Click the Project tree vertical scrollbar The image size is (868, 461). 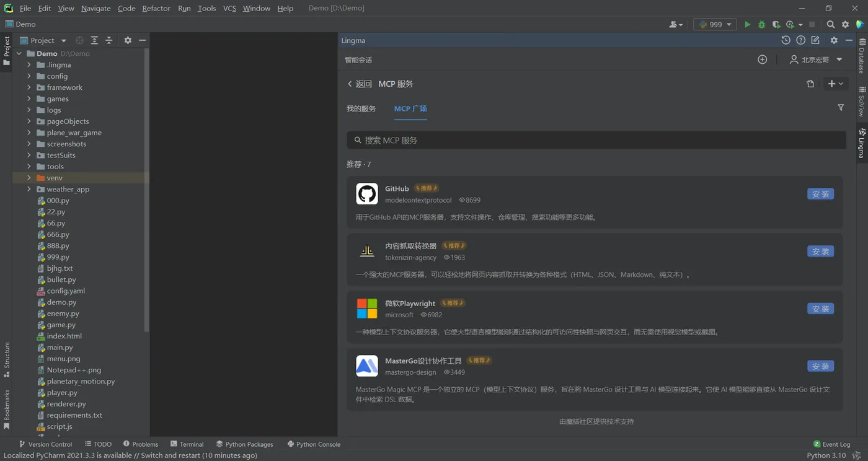(146, 189)
